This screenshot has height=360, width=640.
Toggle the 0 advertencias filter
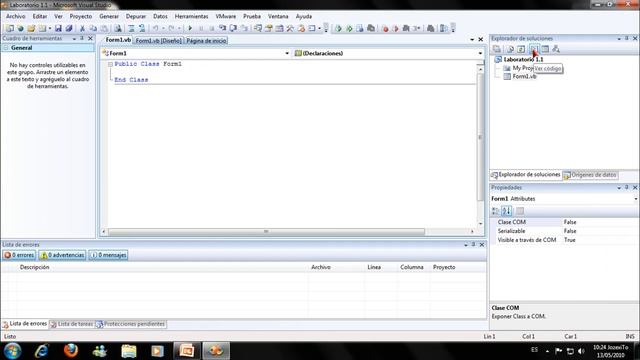coord(62,255)
